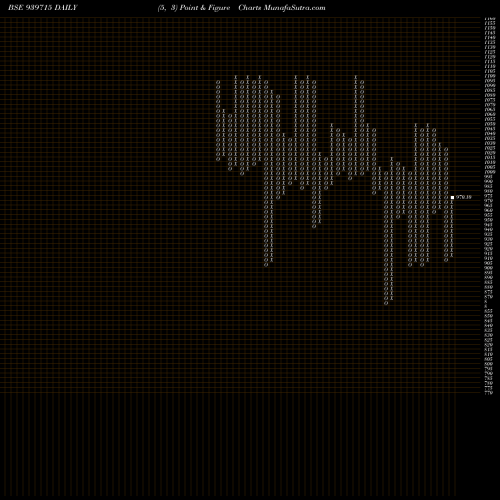Click the current price value label beside marker
Image resolution: width=500 pixels, height=500 pixels.
click(x=464, y=197)
